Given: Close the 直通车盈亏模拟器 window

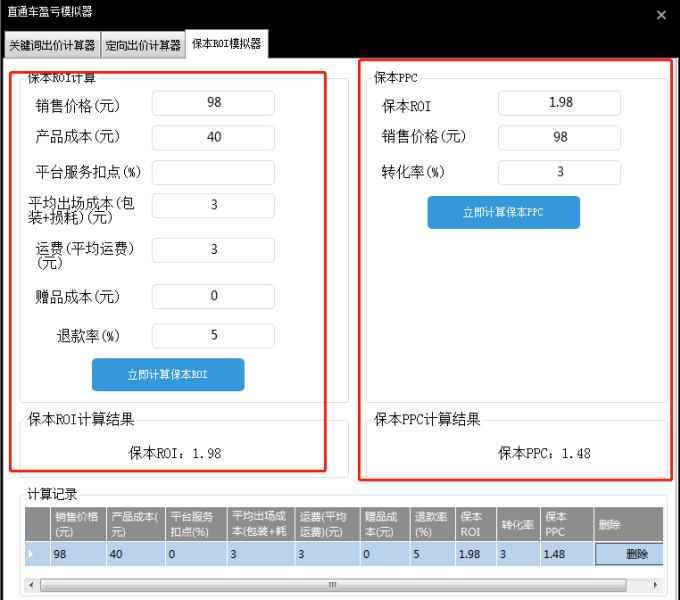Looking at the screenshot, I should [x=660, y=15].
